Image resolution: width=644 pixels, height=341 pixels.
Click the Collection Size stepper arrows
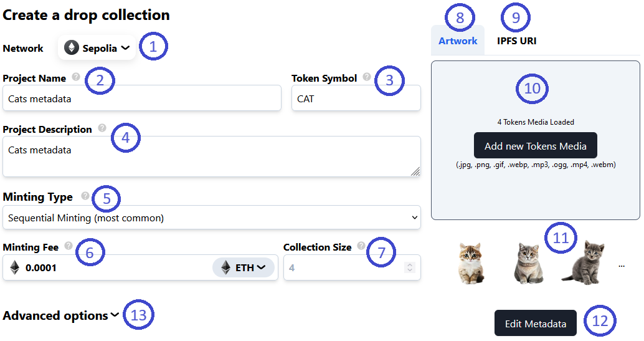tap(409, 267)
